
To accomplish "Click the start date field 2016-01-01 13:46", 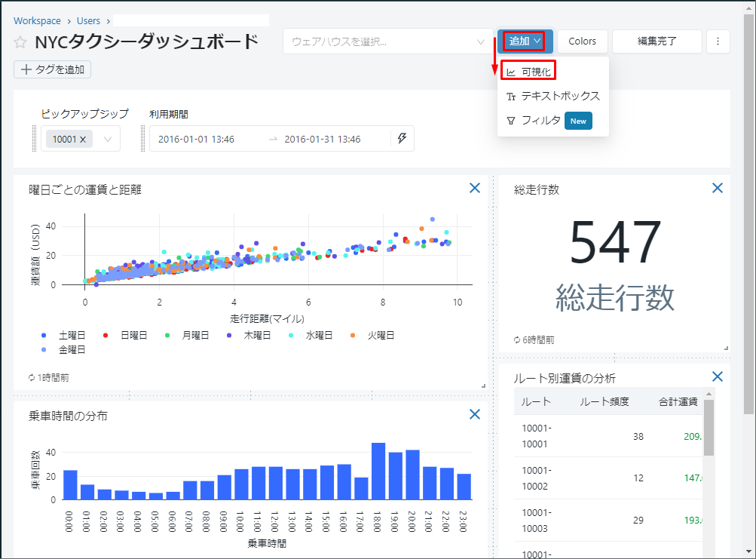I will coord(197,139).
